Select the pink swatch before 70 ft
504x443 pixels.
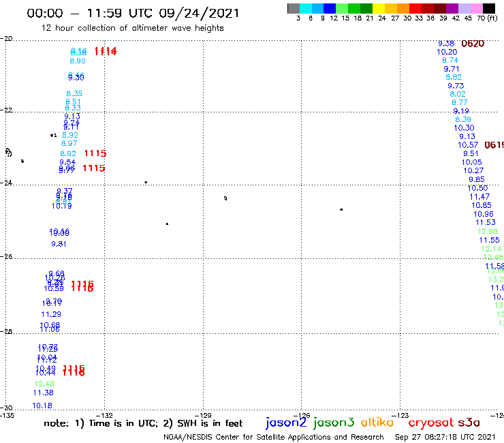(476, 9)
